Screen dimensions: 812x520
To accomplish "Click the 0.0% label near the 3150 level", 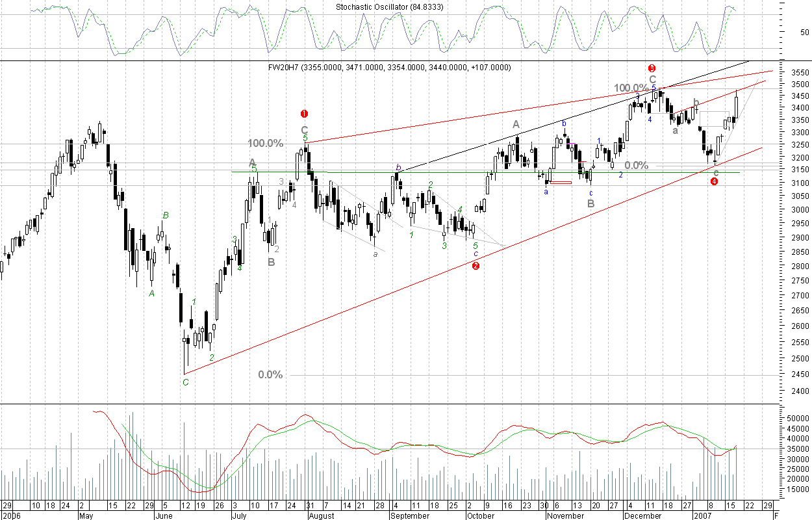I will pos(636,166).
